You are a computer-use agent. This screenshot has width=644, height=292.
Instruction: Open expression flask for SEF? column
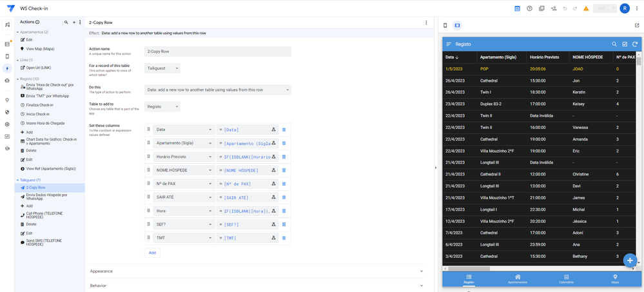point(273,225)
